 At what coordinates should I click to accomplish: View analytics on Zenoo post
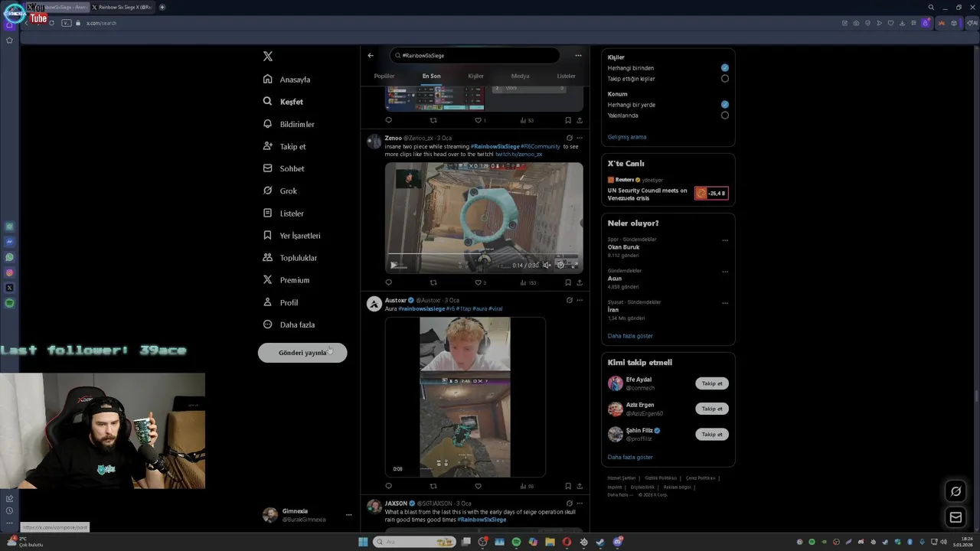coord(528,282)
